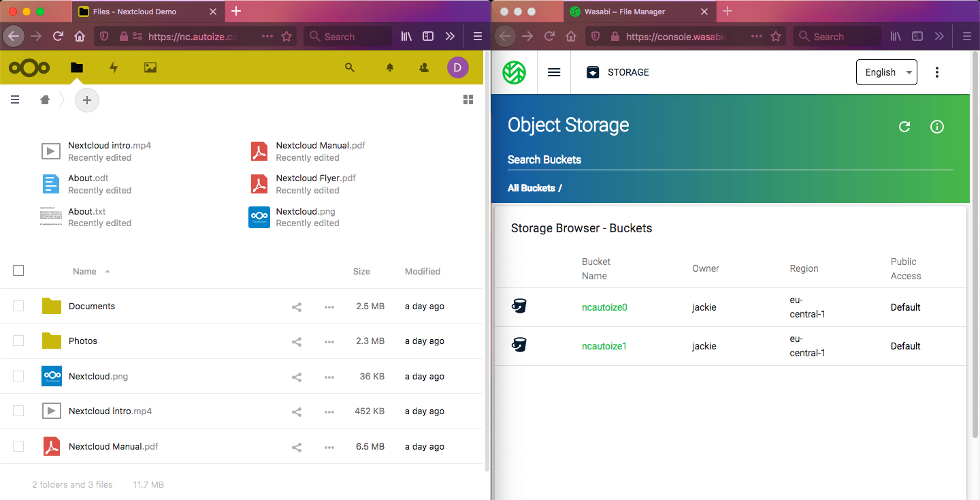Switch to Files - Nextcloud Demo browser tab
The width and height of the screenshot is (980, 500).
[148, 12]
